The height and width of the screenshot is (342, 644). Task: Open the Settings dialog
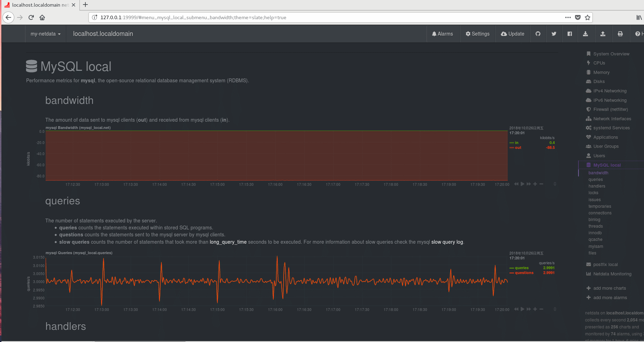pos(478,34)
